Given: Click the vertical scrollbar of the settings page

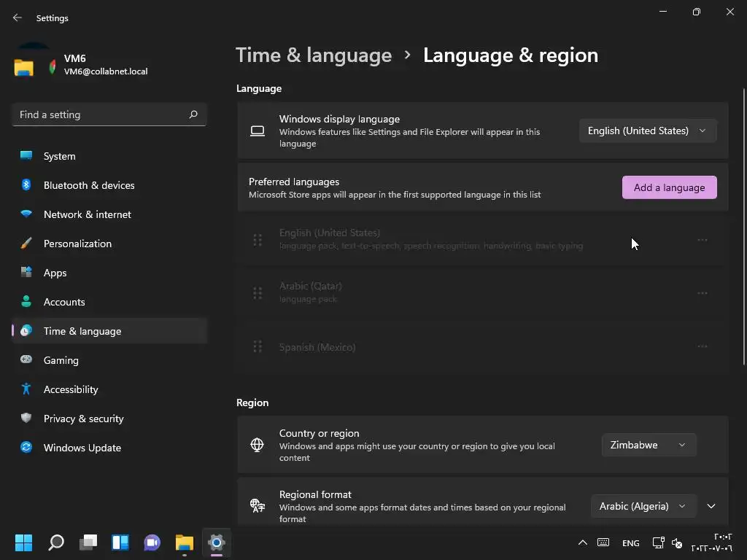Looking at the screenshot, I should click(x=743, y=227).
